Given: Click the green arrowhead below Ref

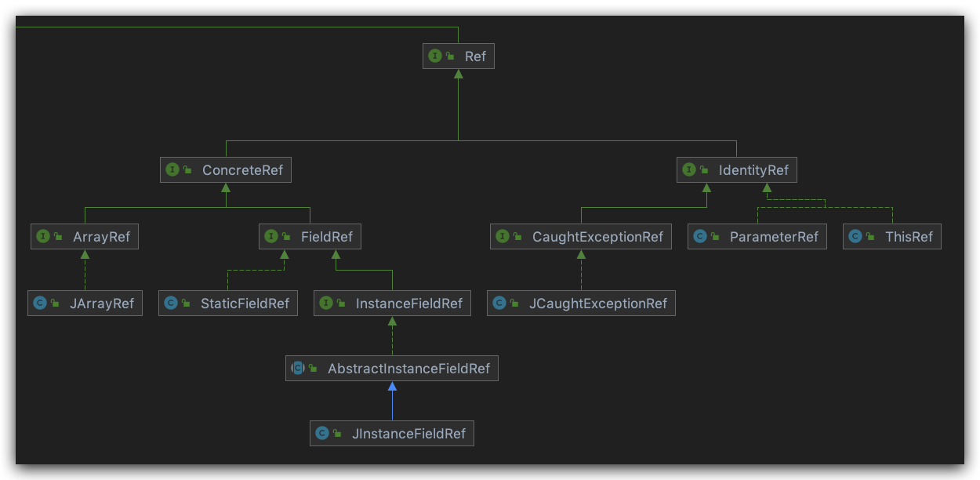Looking at the screenshot, I should pyautogui.click(x=458, y=75).
